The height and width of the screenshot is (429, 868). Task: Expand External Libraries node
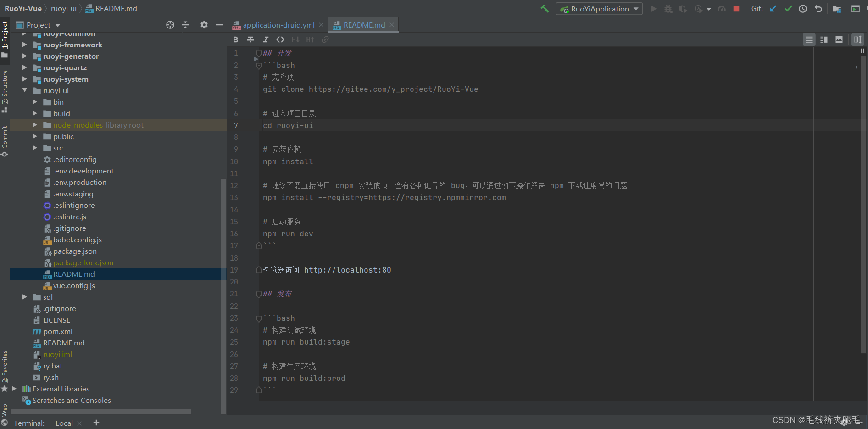[14, 389]
